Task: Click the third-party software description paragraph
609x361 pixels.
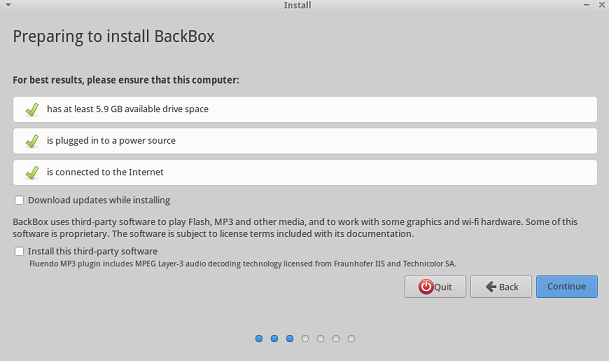Action: pyautogui.click(x=295, y=228)
